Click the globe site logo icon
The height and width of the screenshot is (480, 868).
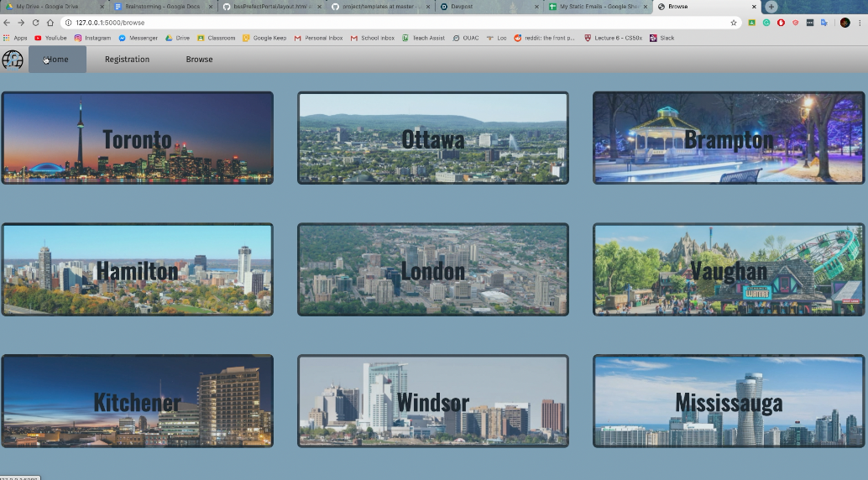point(13,60)
